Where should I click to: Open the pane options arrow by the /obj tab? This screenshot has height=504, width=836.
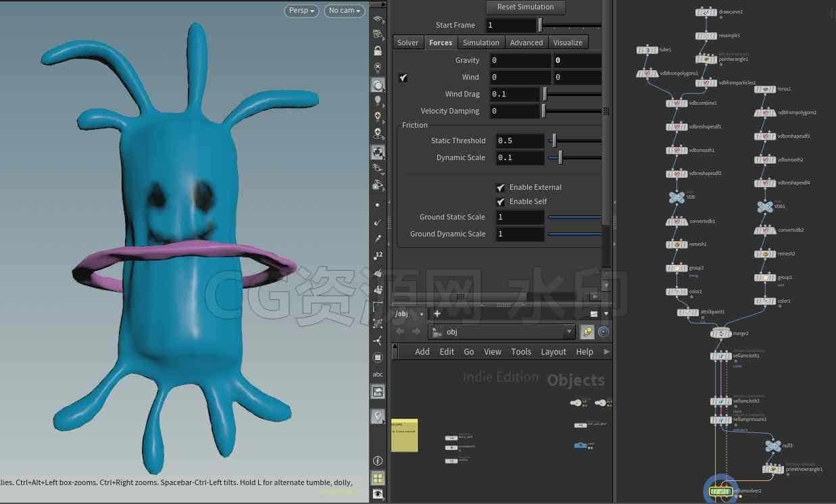coord(606,313)
